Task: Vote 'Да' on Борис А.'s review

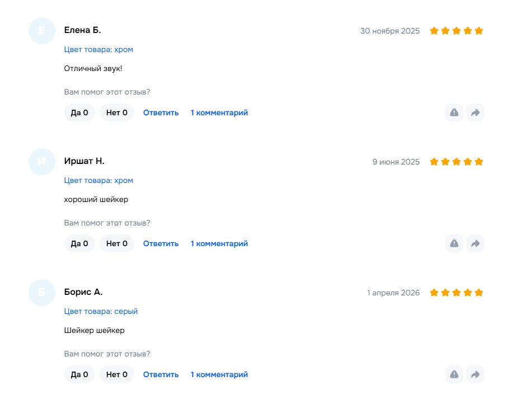Action: coord(79,374)
